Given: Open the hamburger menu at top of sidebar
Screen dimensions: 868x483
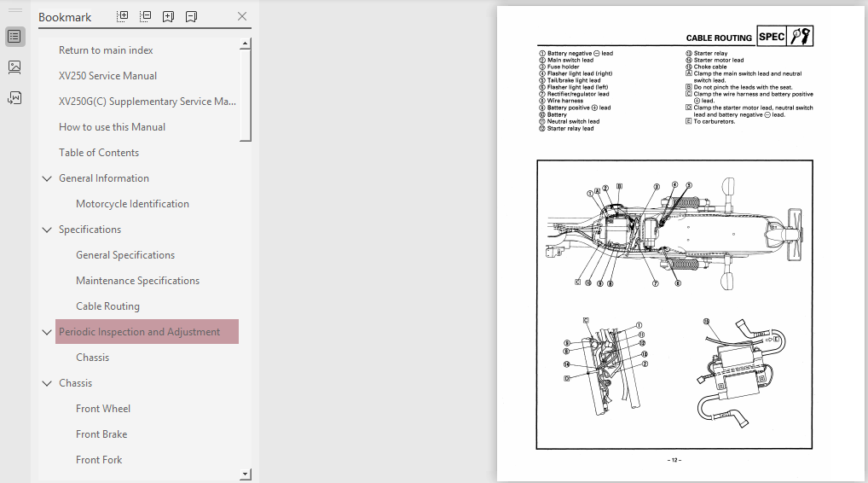Looking at the screenshot, I should (x=15, y=10).
